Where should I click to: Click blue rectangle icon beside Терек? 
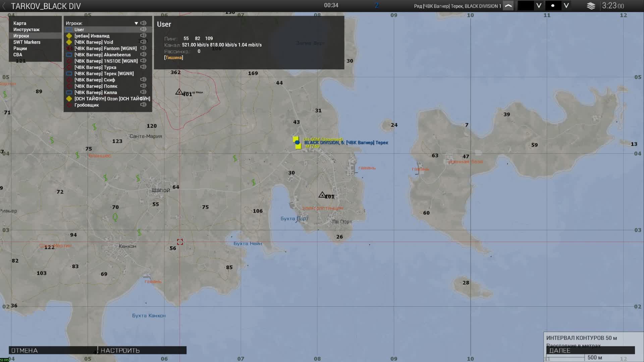click(69, 73)
